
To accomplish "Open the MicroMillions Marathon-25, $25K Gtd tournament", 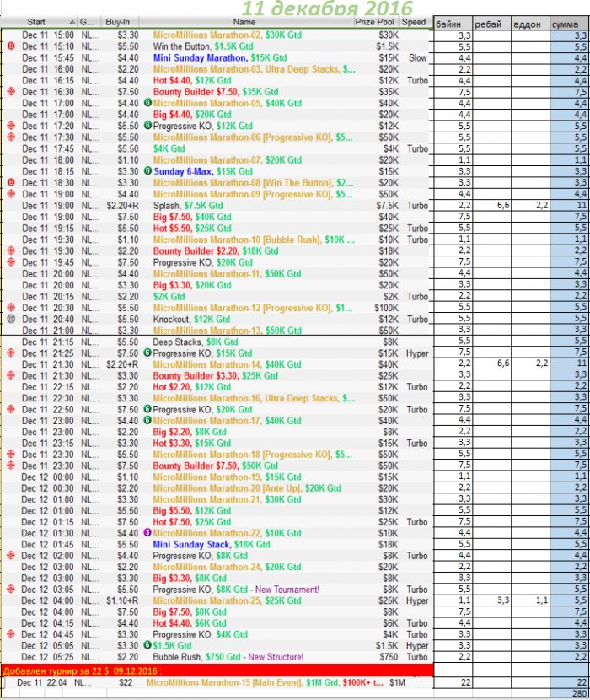I will pos(227,600).
